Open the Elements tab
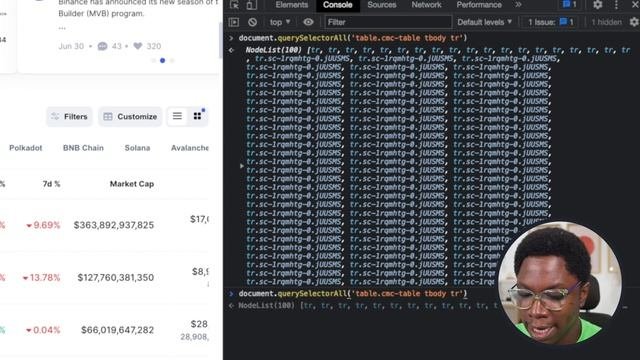Viewport: 640px width, 360px height. (x=291, y=5)
